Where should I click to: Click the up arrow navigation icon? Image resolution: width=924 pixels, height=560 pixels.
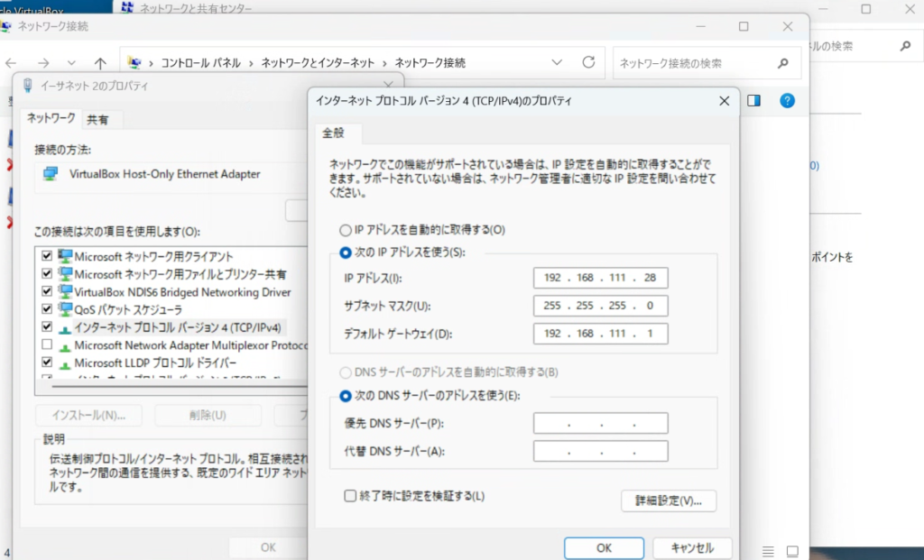pyautogui.click(x=100, y=63)
